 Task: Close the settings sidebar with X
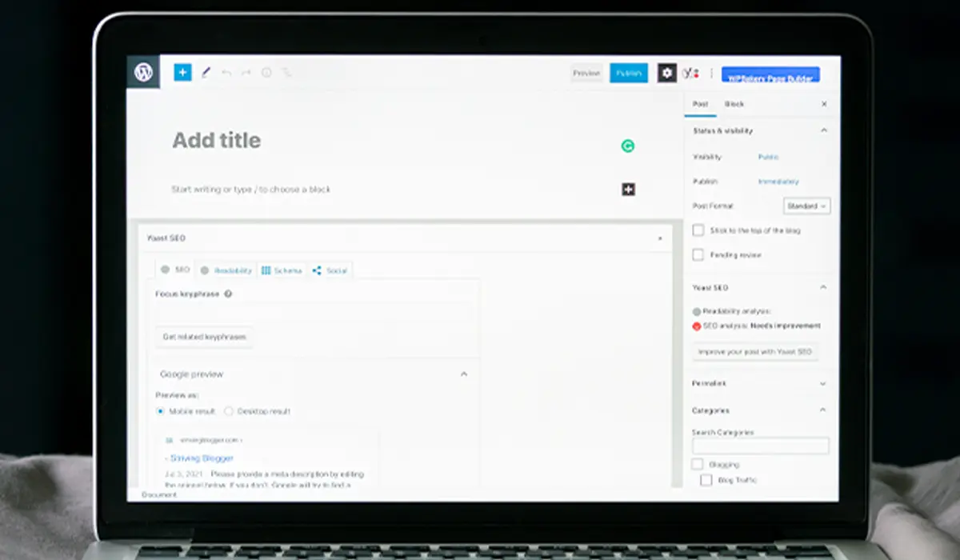824,104
